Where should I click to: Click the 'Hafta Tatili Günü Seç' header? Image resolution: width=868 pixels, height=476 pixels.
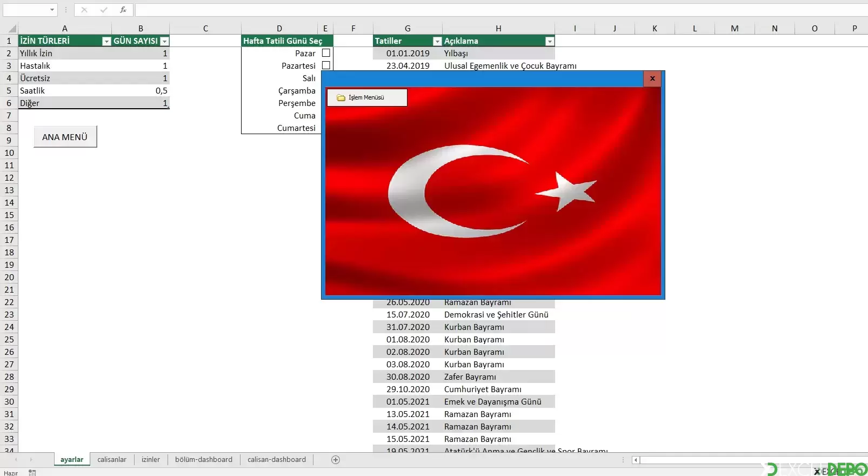(x=287, y=41)
